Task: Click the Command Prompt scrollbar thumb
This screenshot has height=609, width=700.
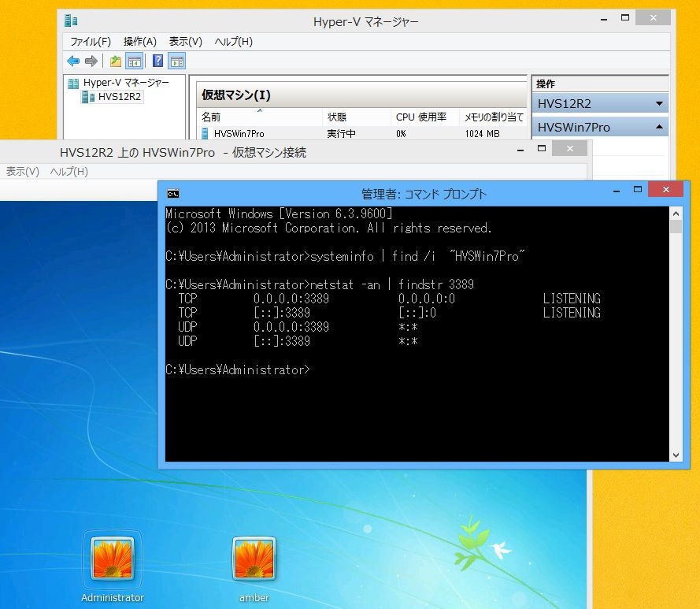Action: (676, 227)
